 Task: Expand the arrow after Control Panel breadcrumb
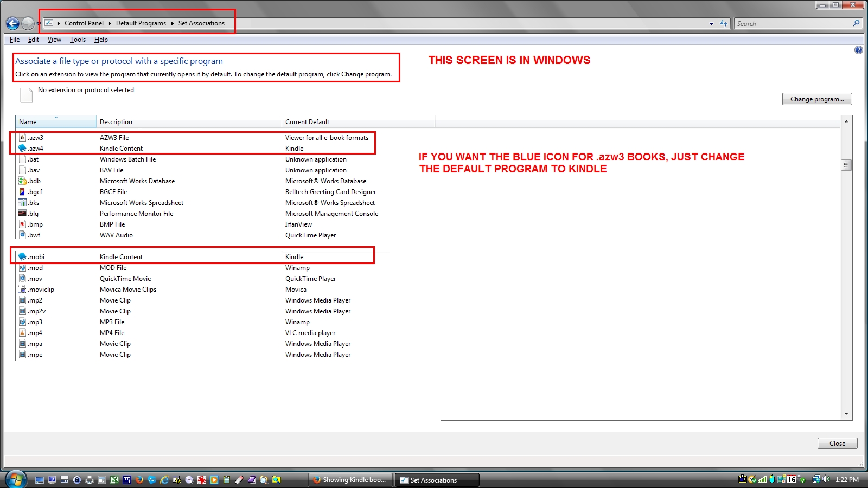[x=110, y=23]
